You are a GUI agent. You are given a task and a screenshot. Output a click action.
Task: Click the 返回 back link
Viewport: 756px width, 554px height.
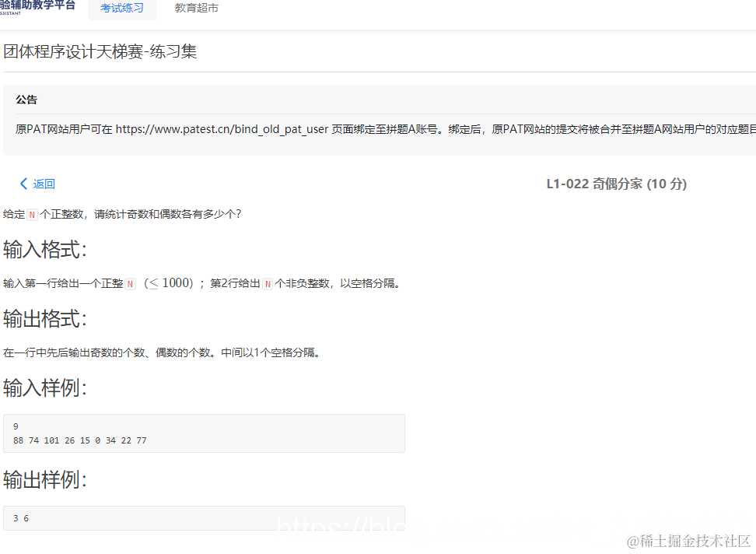click(x=44, y=184)
